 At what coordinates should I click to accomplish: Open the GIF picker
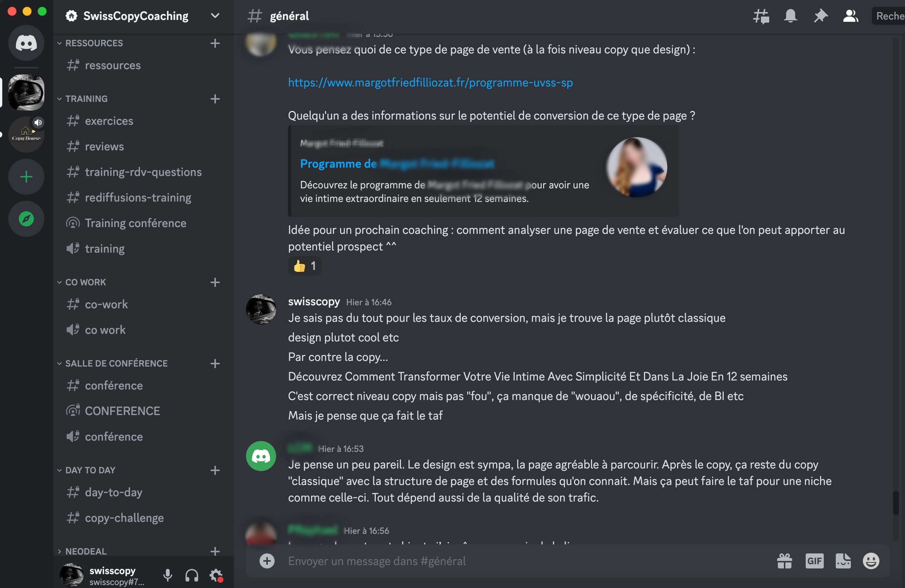coord(814,561)
